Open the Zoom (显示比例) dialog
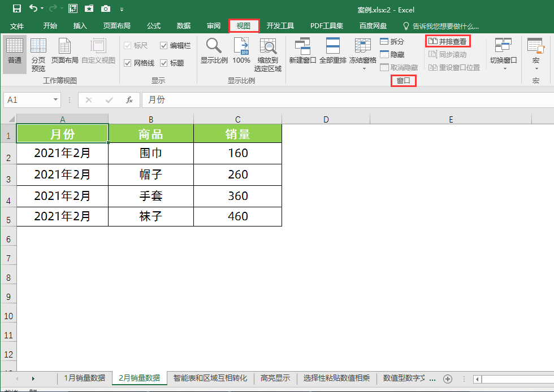The width and height of the screenshot is (554, 392). tap(214, 51)
